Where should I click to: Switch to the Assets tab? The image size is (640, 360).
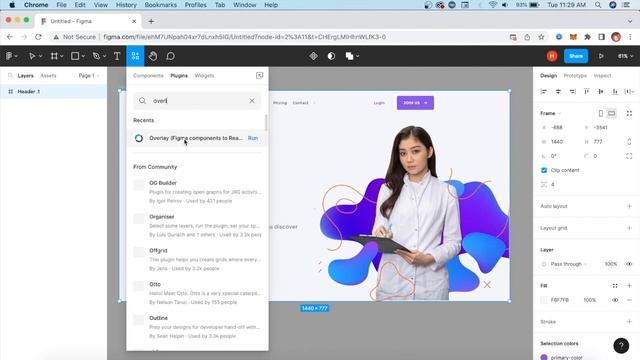click(48, 76)
